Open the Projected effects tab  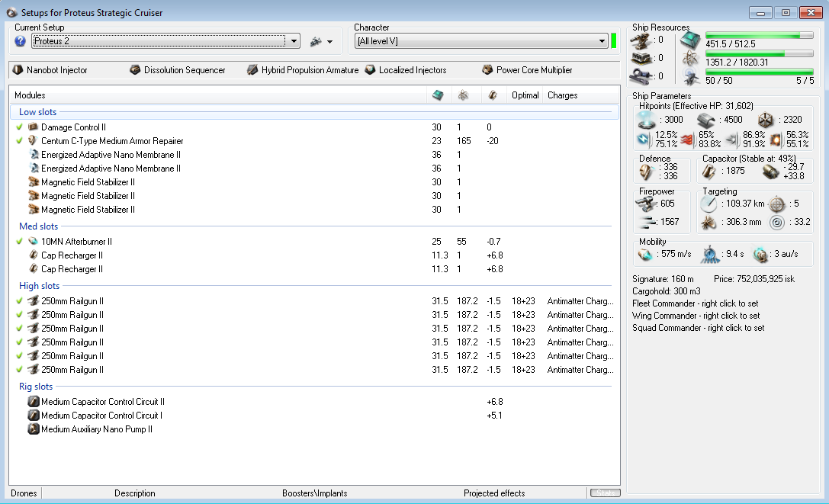pyautogui.click(x=494, y=493)
